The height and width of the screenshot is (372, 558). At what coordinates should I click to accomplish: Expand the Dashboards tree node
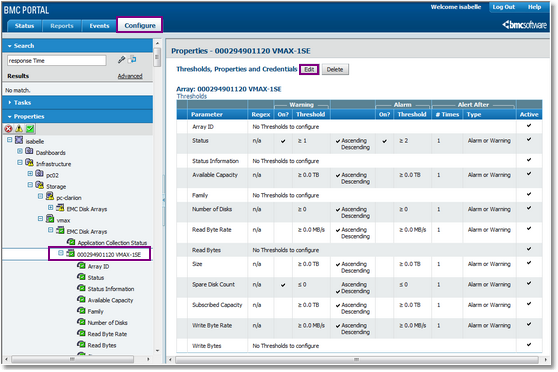click(x=20, y=151)
